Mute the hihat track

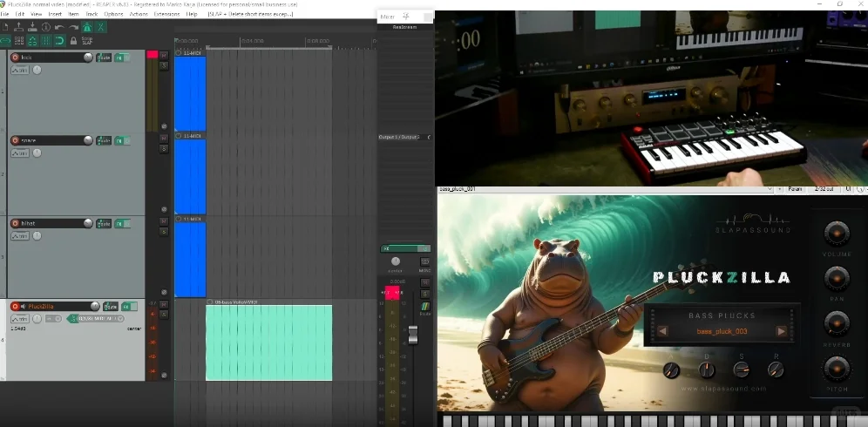pos(164,221)
